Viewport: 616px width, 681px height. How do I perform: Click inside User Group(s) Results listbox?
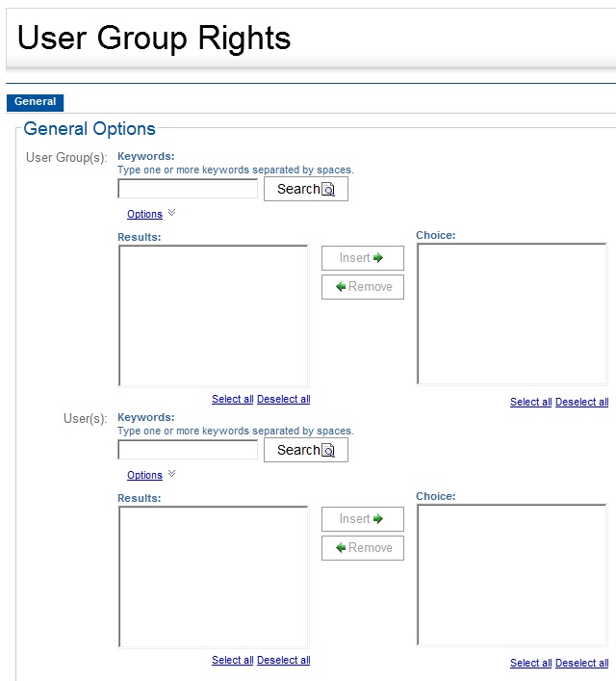213,316
